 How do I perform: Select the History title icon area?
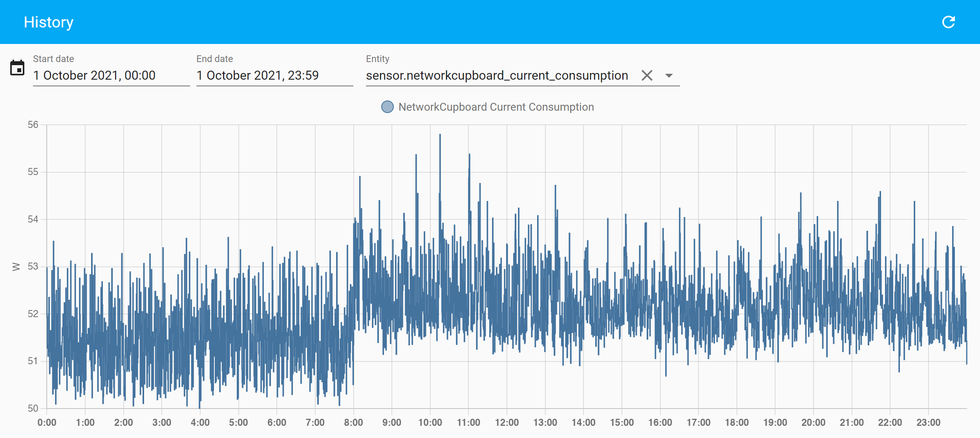click(48, 22)
